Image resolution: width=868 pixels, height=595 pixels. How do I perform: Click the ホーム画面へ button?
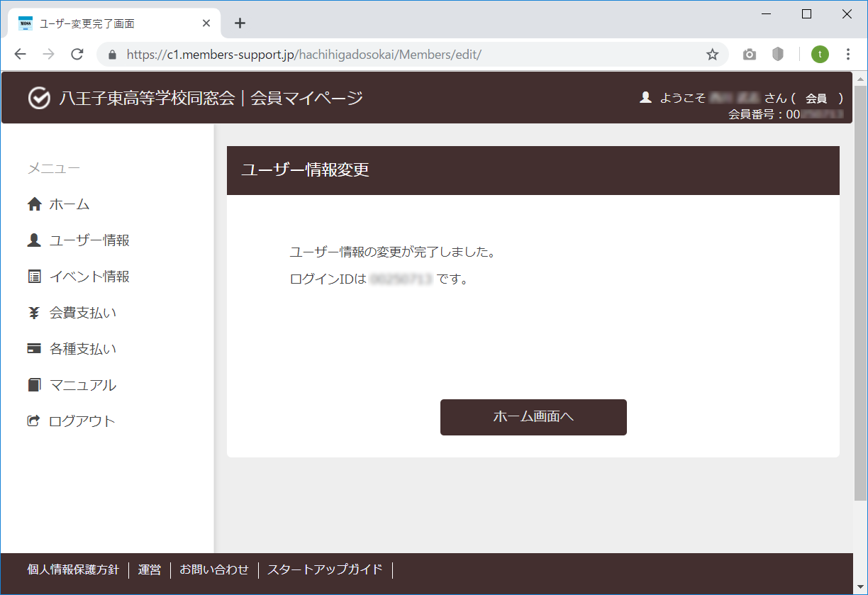click(x=533, y=417)
